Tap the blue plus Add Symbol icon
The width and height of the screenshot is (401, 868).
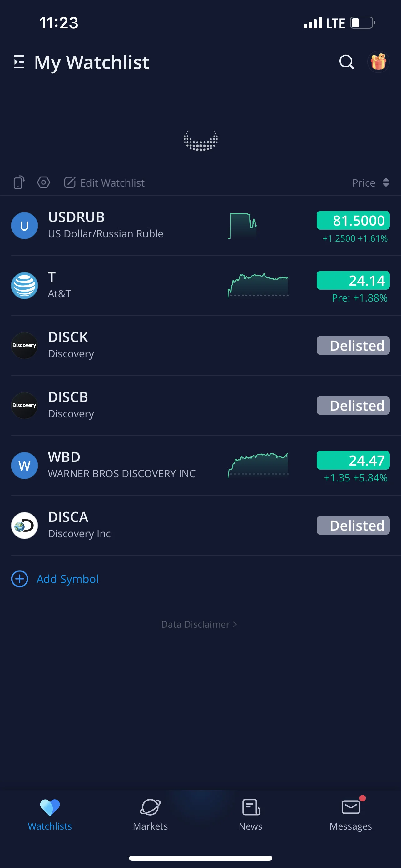(x=20, y=579)
